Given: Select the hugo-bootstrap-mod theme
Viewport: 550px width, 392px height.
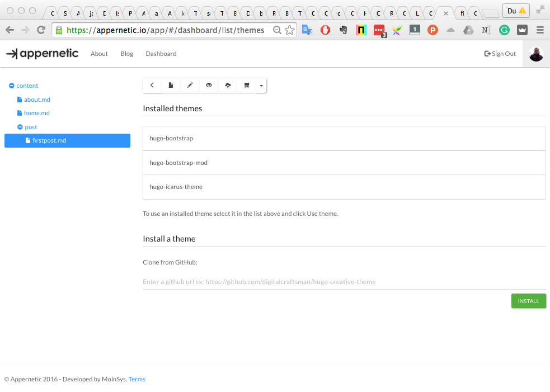Looking at the screenshot, I should [344, 163].
